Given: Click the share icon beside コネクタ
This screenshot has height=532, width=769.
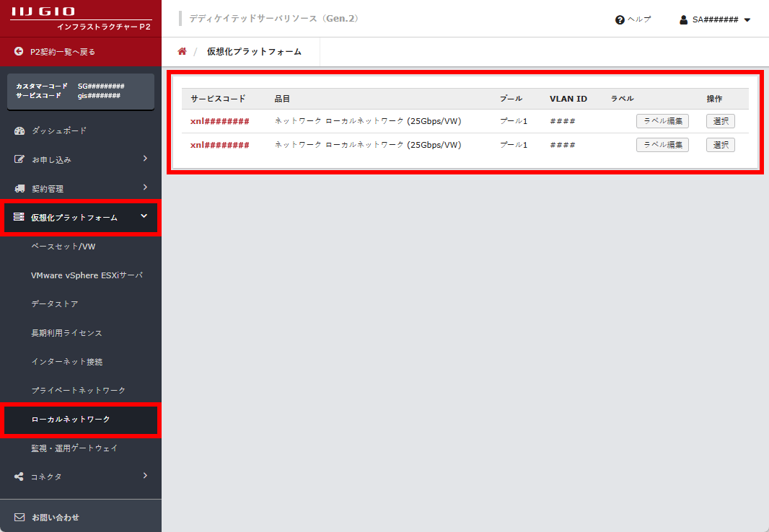Looking at the screenshot, I should click(x=19, y=476).
